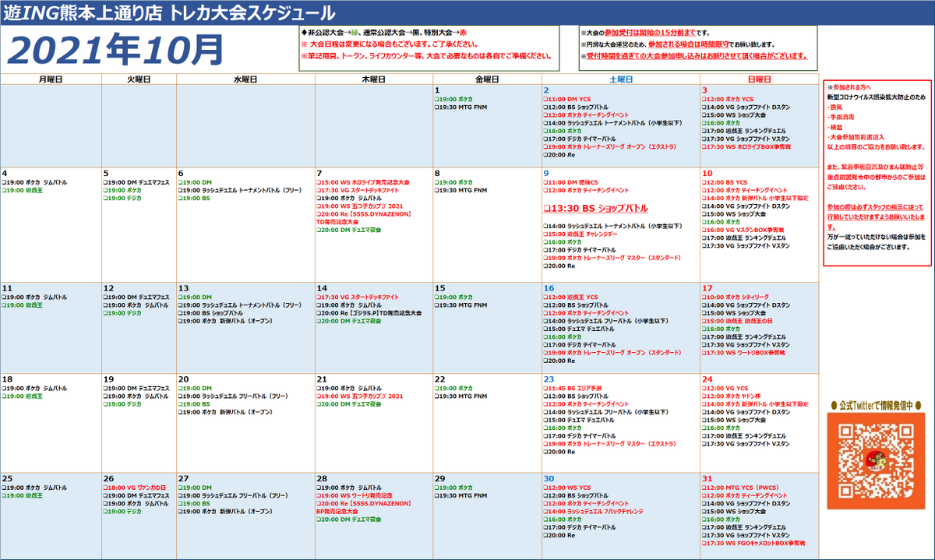The width and height of the screenshot is (935, 560).
Task: Click '10:00 ポケカ シティリーグ' on October 17
Action: click(x=736, y=297)
